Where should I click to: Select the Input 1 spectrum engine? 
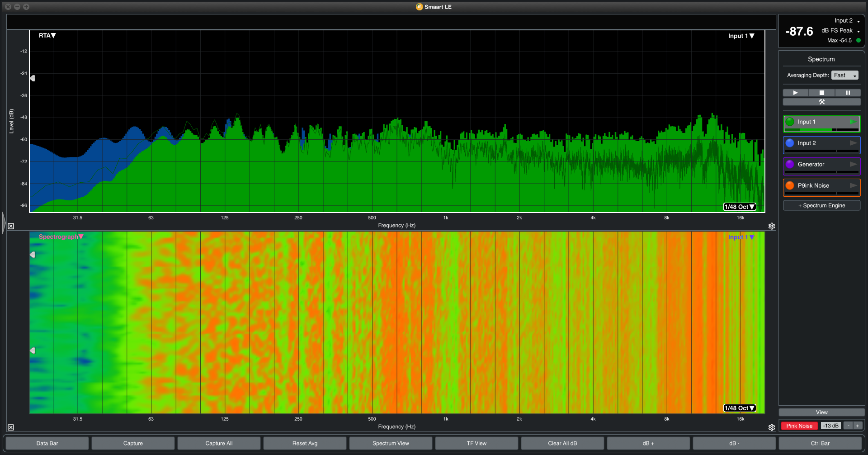click(821, 124)
